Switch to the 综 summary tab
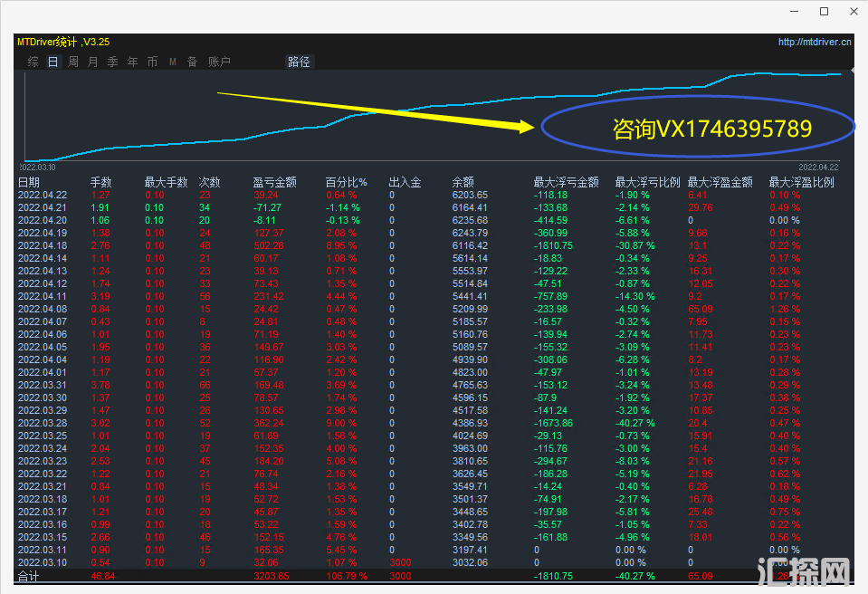The height and width of the screenshot is (594, 868). [33, 62]
